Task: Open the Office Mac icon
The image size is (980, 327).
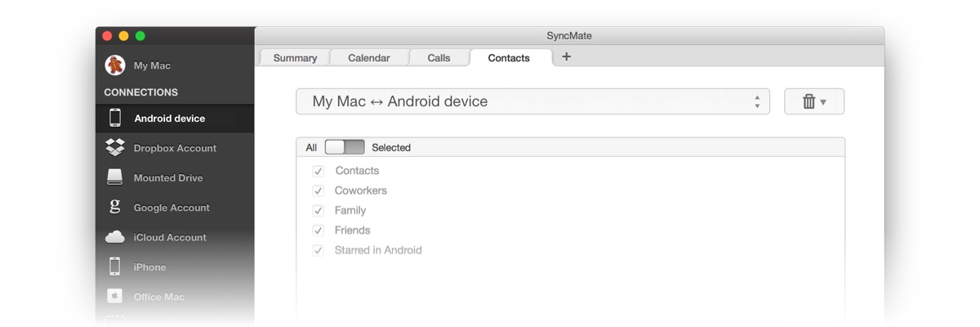Action: [x=115, y=296]
